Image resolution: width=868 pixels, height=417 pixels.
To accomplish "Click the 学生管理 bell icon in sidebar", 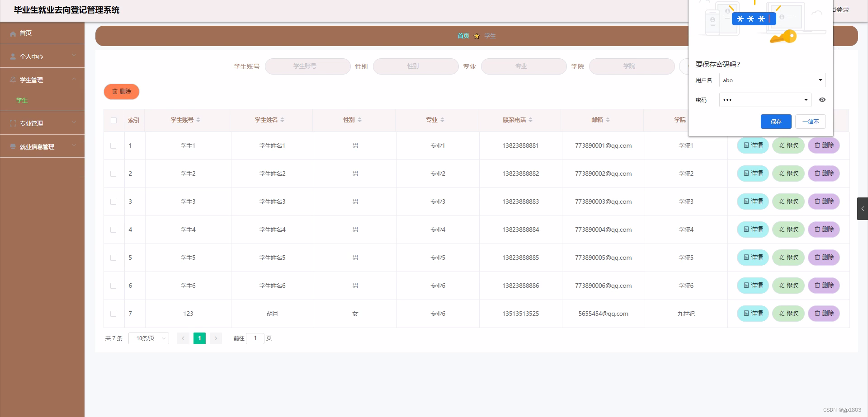I will 12,80.
